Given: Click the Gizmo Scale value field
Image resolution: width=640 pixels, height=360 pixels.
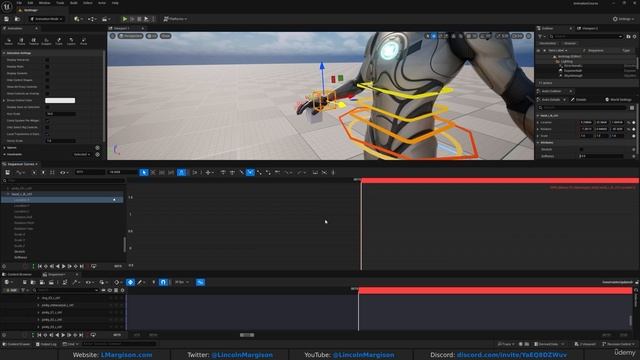Looking at the screenshot, I should (x=61, y=141).
